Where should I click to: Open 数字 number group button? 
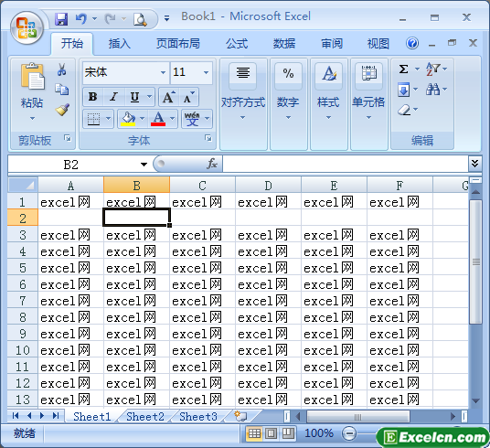288,104
